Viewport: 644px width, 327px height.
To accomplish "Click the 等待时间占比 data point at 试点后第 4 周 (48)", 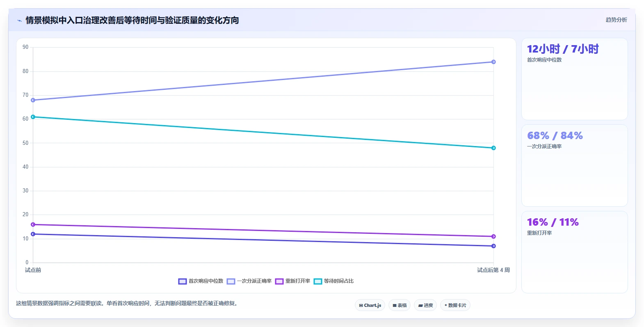I will (493, 148).
